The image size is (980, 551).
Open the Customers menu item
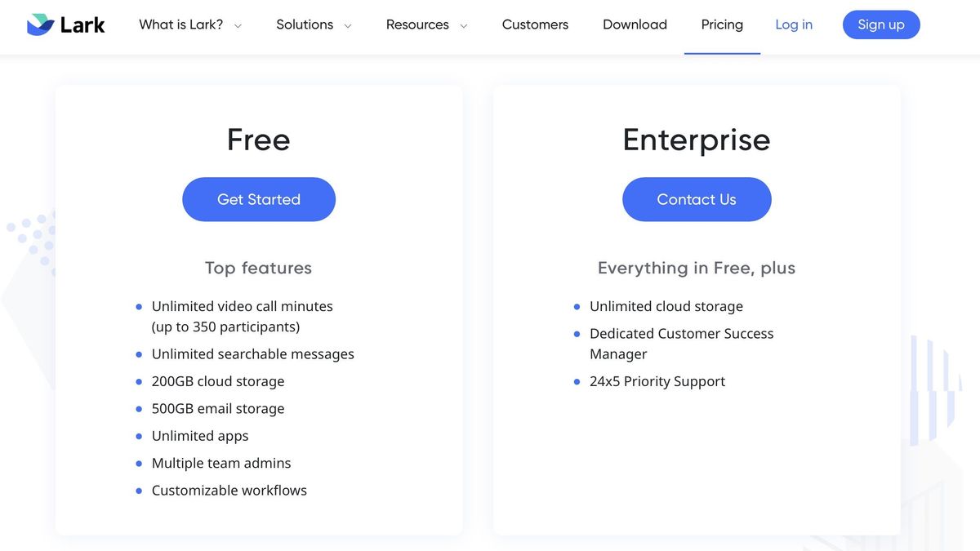[535, 24]
